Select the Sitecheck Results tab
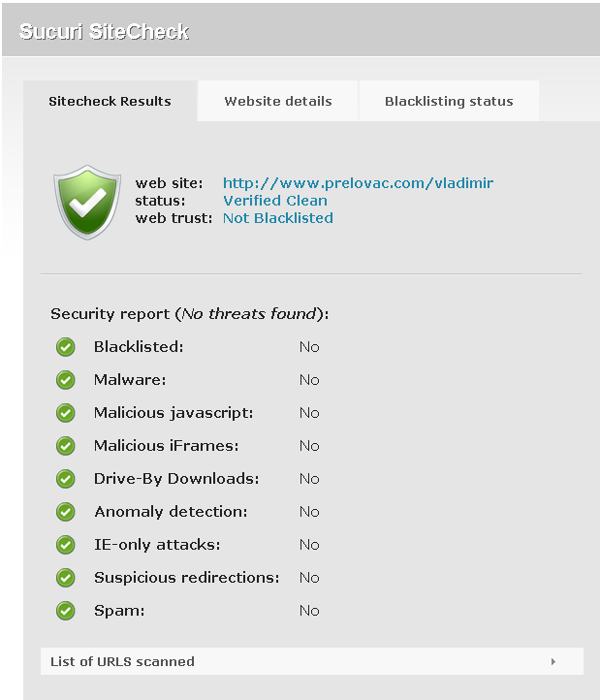 click(x=110, y=101)
